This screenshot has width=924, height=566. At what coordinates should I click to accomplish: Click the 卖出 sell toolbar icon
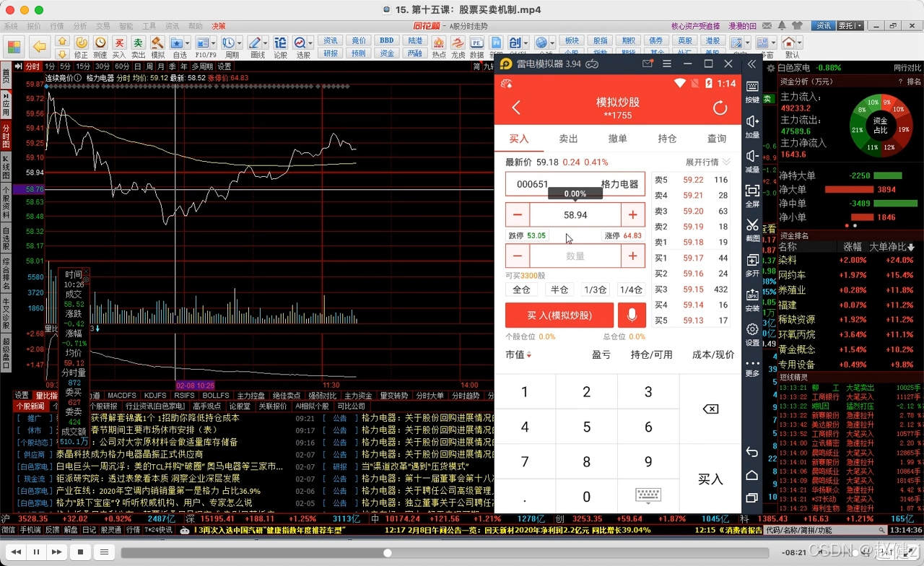coord(138,47)
